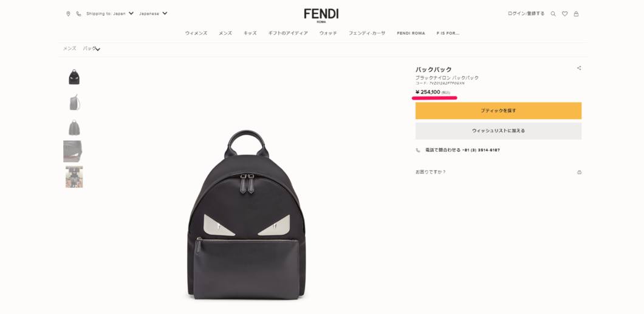Expand the バッグ breadcrumb dropdown
The height and width of the screenshot is (314, 644).
92,49
